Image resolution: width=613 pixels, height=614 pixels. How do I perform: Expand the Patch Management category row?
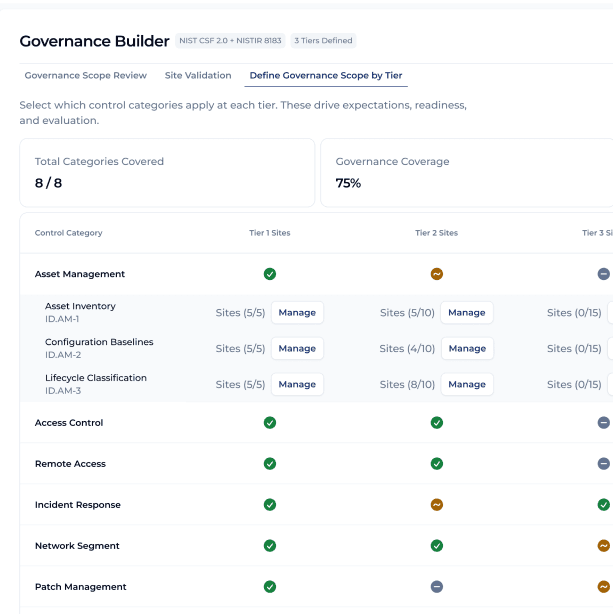point(81,587)
